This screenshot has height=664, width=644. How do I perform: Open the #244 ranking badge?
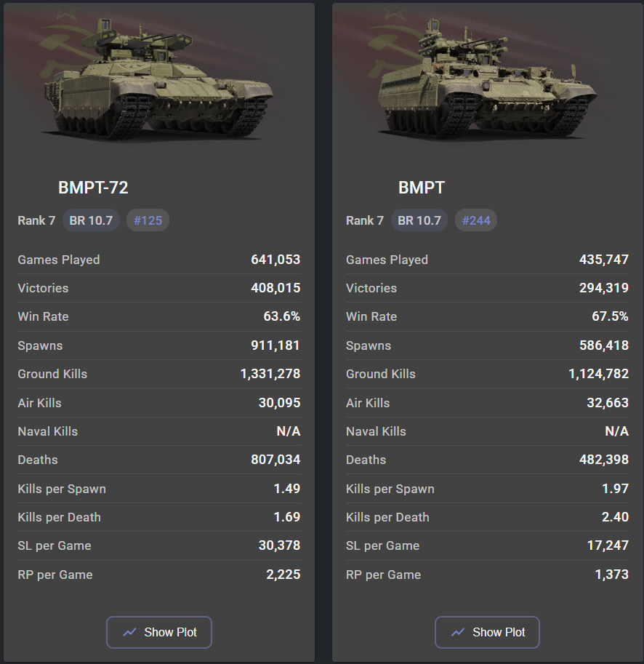[x=476, y=220]
